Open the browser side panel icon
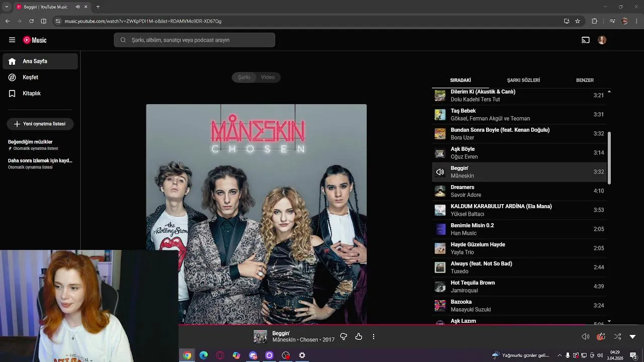The width and height of the screenshot is (644, 362). coord(44,21)
